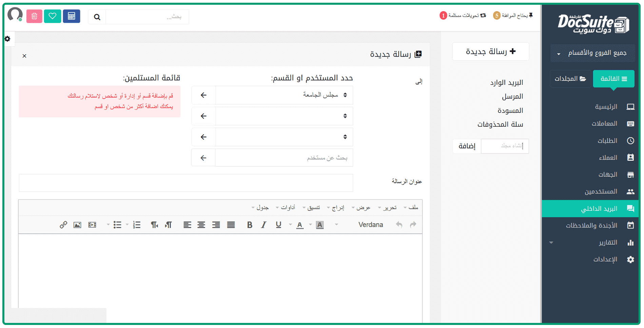Open the page settings gear icon
This screenshot has height=328, width=644.
[x=7, y=39]
